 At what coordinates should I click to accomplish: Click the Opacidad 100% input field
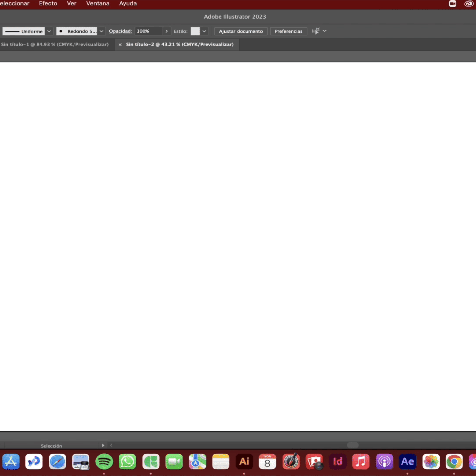(148, 31)
